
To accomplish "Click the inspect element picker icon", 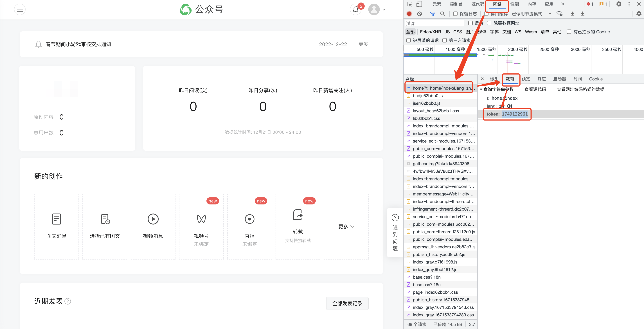I will click(x=409, y=4).
